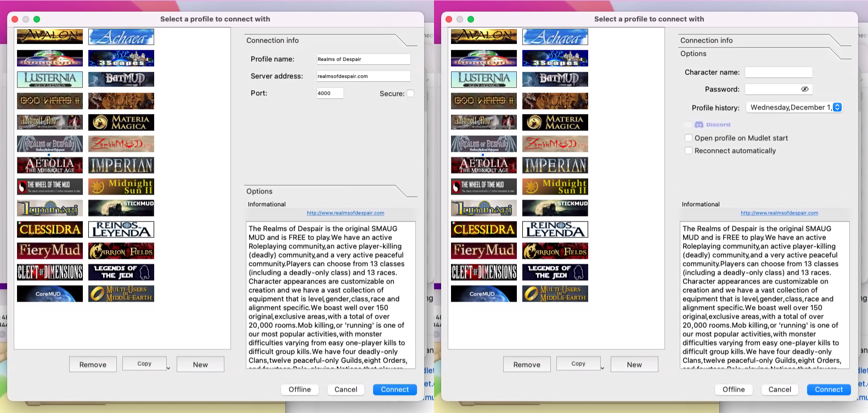
Task: Select the Luminari profile in right window
Action: pyautogui.click(x=484, y=208)
